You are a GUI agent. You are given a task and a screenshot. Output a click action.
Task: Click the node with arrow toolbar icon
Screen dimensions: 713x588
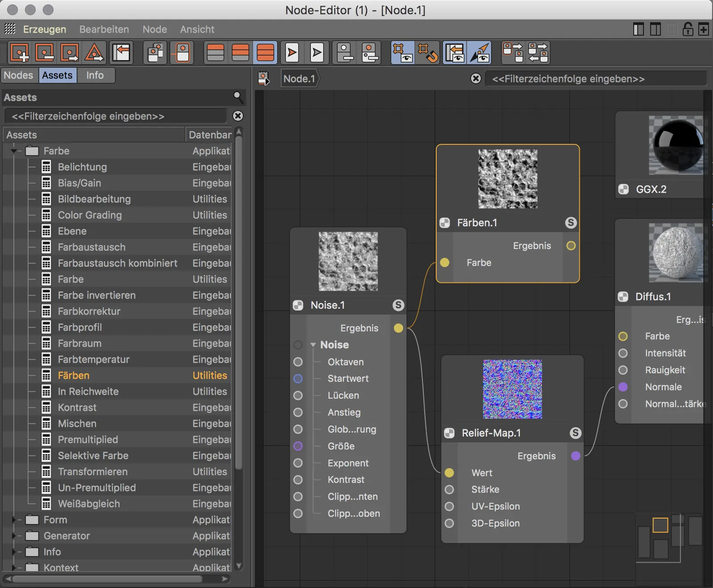70,53
